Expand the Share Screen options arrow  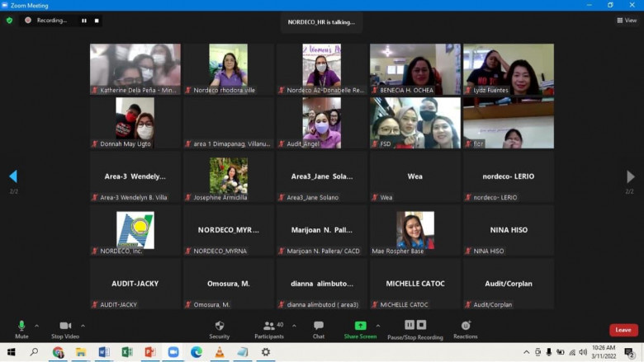pos(378,326)
